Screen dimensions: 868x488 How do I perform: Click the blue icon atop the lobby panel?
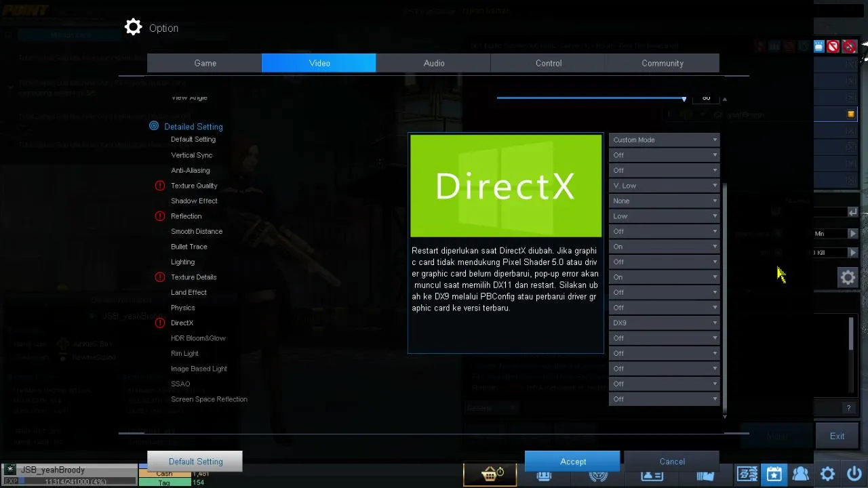[x=818, y=46]
